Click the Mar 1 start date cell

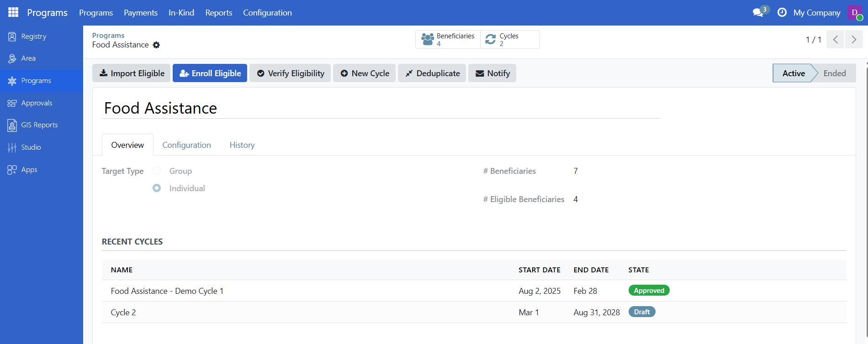pyautogui.click(x=529, y=313)
